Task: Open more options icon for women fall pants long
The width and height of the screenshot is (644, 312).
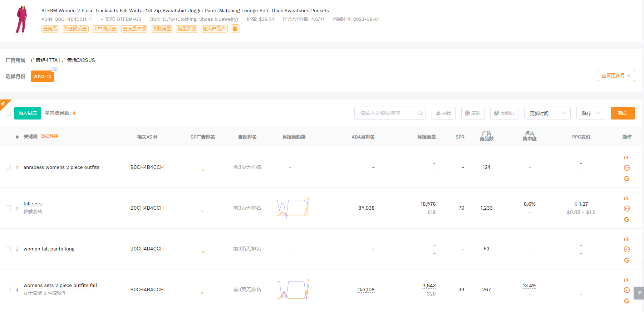Action: click(626, 249)
